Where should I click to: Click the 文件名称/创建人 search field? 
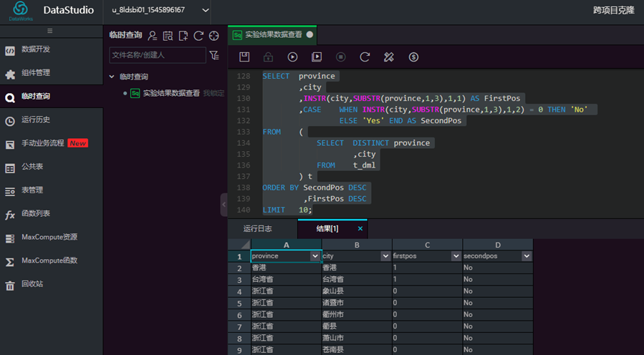pos(158,55)
